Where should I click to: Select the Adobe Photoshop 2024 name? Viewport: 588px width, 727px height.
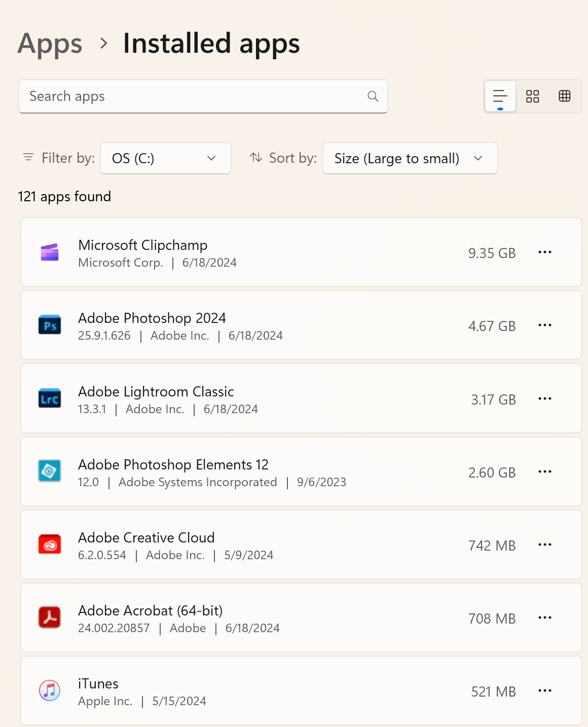coord(152,318)
